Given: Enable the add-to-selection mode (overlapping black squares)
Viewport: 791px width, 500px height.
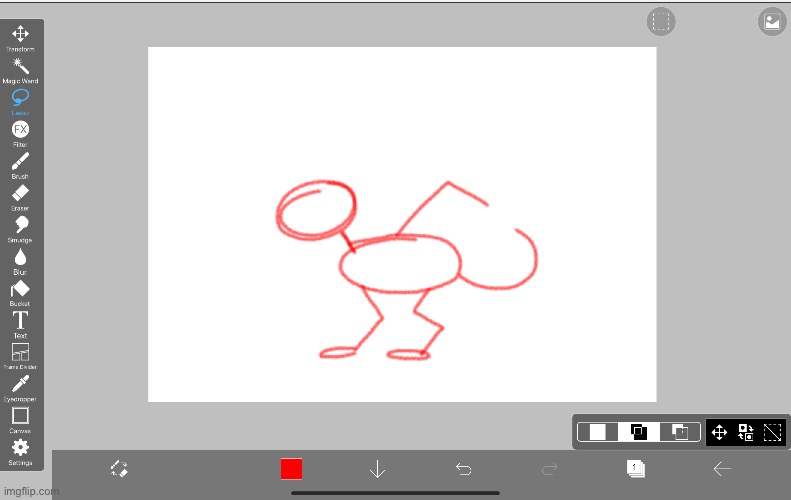Looking at the screenshot, I should (x=639, y=432).
